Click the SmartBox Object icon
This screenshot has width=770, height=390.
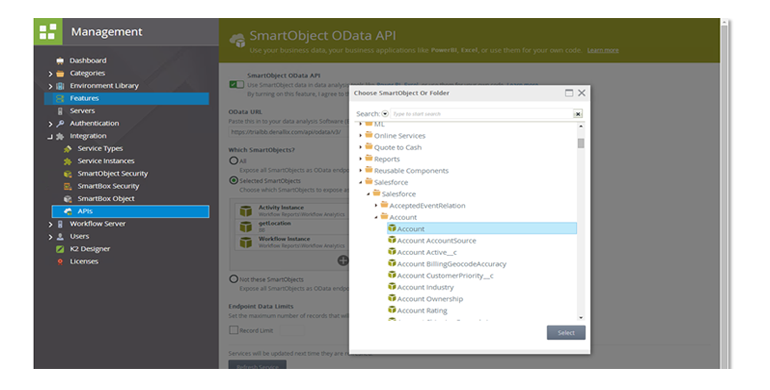(x=68, y=199)
